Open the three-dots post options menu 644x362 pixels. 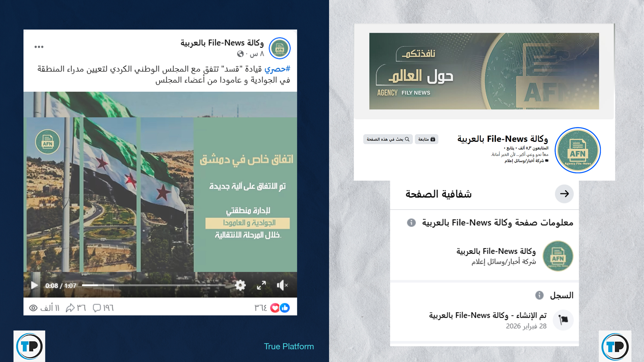point(39,47)
